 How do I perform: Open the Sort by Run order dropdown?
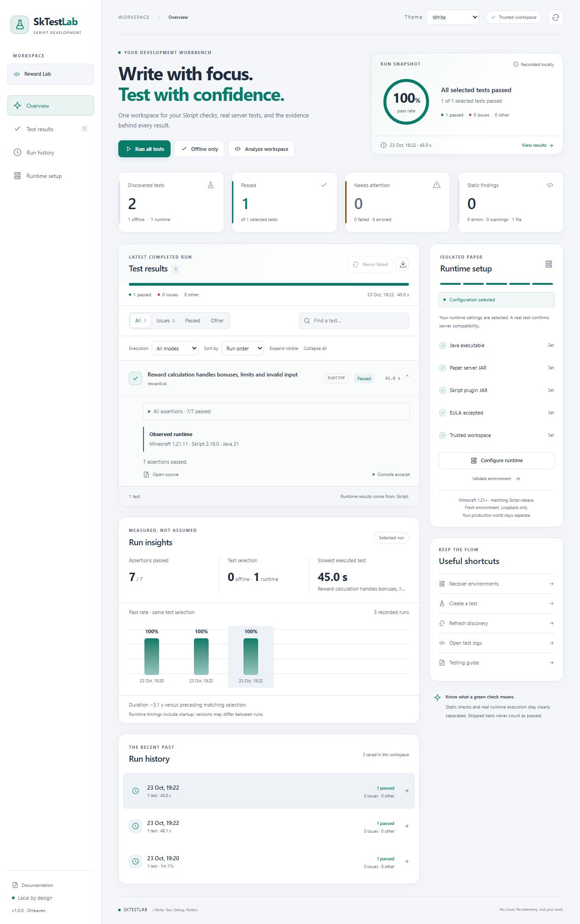[243, 349]
